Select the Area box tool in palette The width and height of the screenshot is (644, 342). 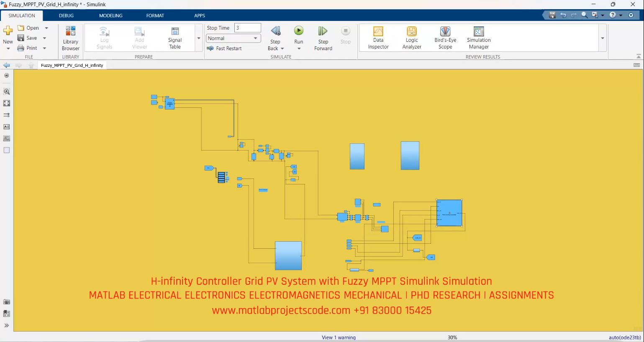pos(7,150)
